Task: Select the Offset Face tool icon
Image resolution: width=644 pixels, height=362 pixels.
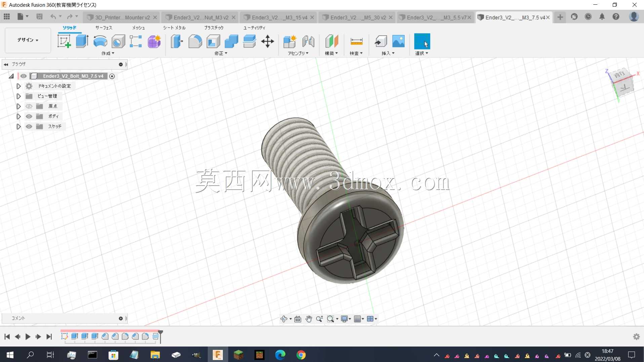Action: click(249, 41)
